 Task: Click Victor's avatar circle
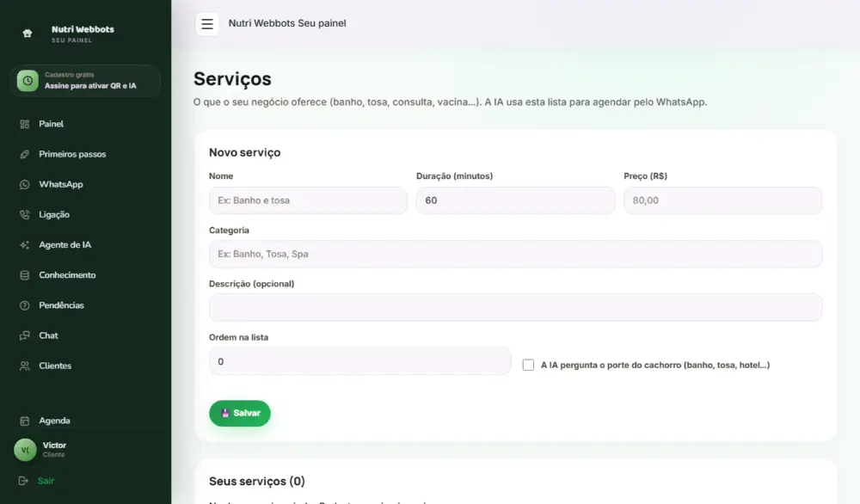(x=25, y=450)
